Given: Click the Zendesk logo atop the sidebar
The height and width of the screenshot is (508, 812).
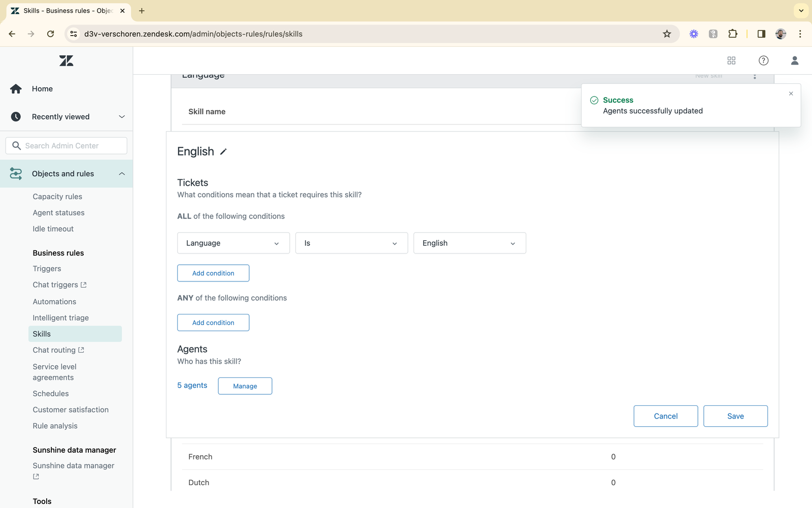Looking at the screenshot, I should [x=66, y=60].
